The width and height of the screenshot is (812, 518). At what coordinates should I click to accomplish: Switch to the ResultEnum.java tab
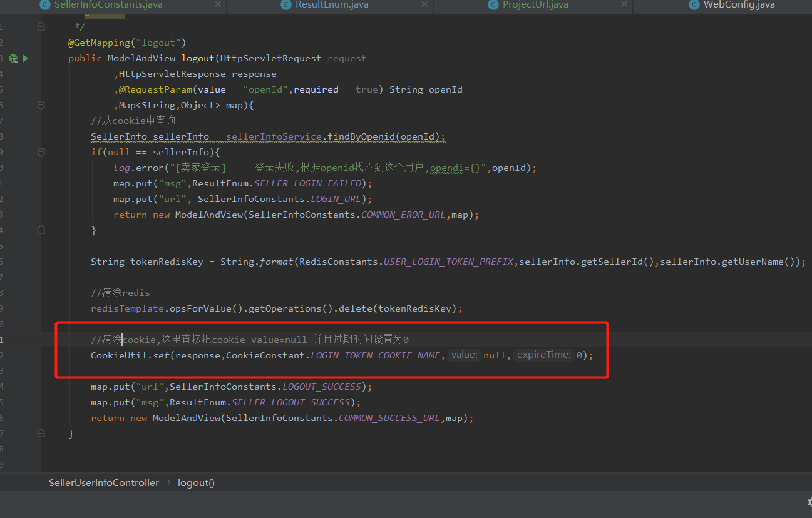click(332, 5)
